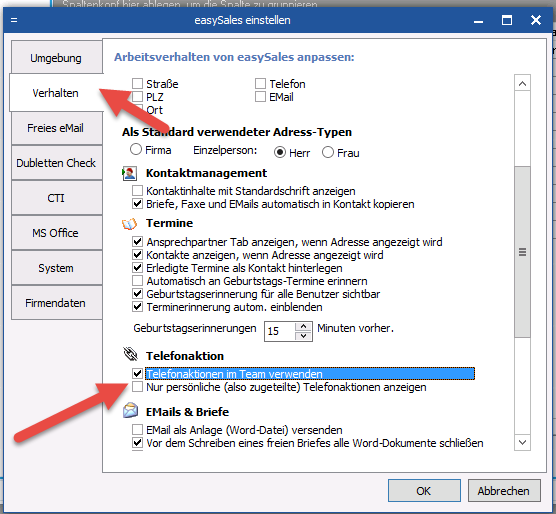This screenshot has width=556, height=514.
Task: Confirm settings with OK button
Action: point(424,491)
